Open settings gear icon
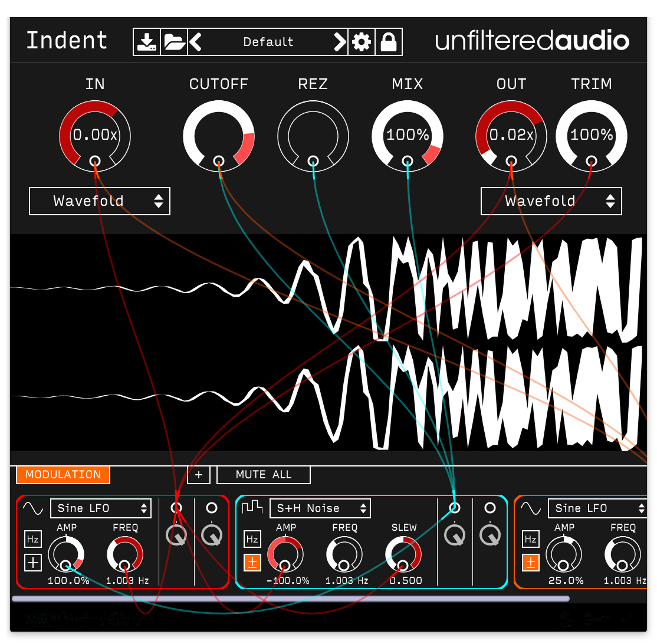Image resolution: width=657 pixels, height=644 pixels. [x=361, y=42]
